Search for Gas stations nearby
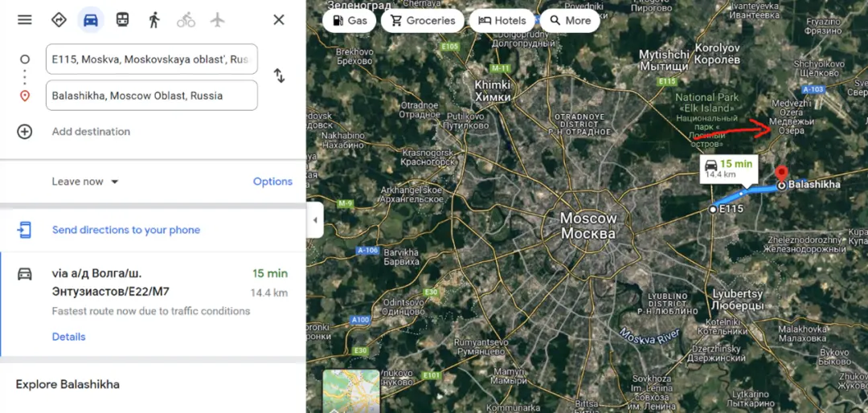The width and height of the screenshot is (868, 413). point(349,21)
